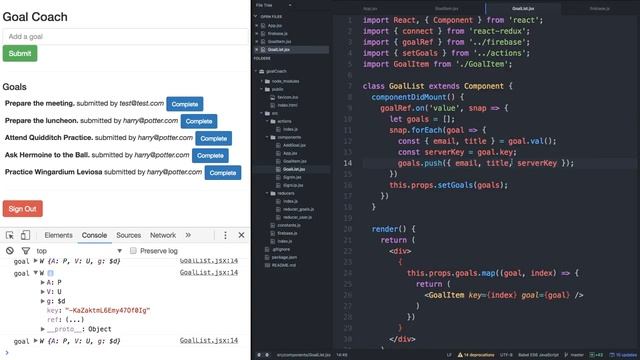The width and height of the screenshot is (640, 360).
Task: Complete the Prepare the luncheon goal
Action: 199,121
